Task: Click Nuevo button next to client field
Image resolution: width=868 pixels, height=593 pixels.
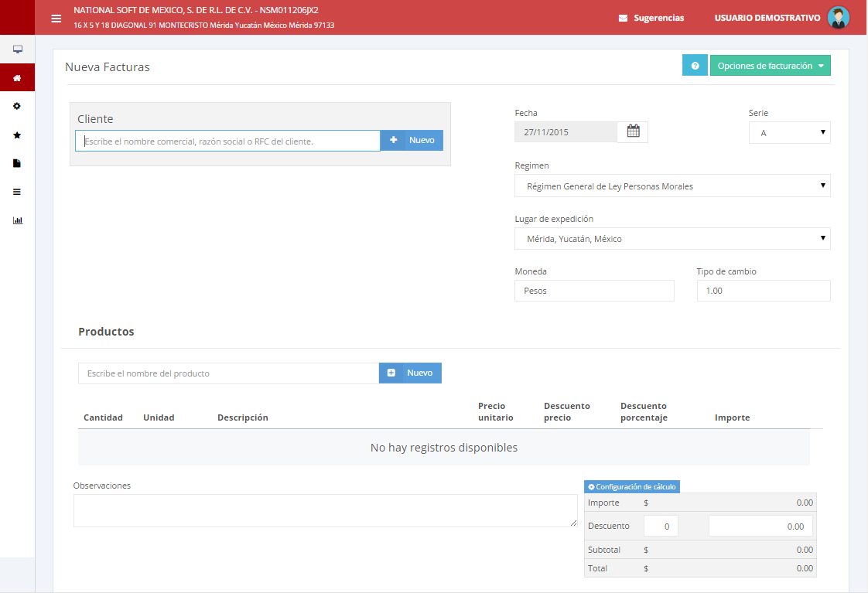Action: coord(412,141)
